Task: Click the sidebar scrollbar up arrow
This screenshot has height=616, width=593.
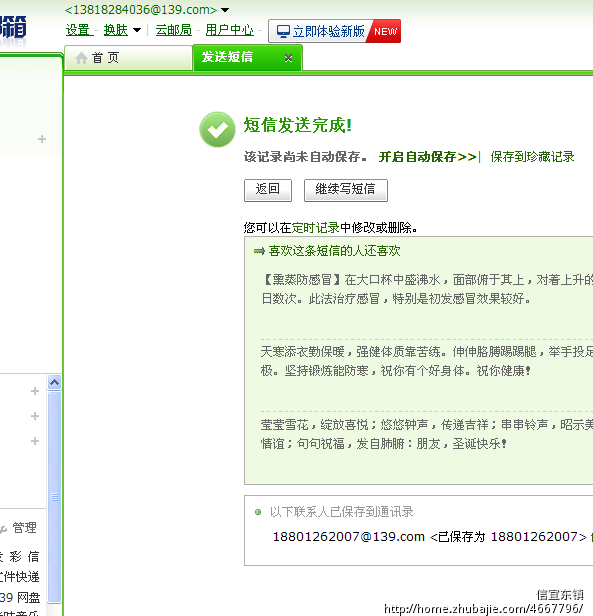Action: (x=55, y=382)
